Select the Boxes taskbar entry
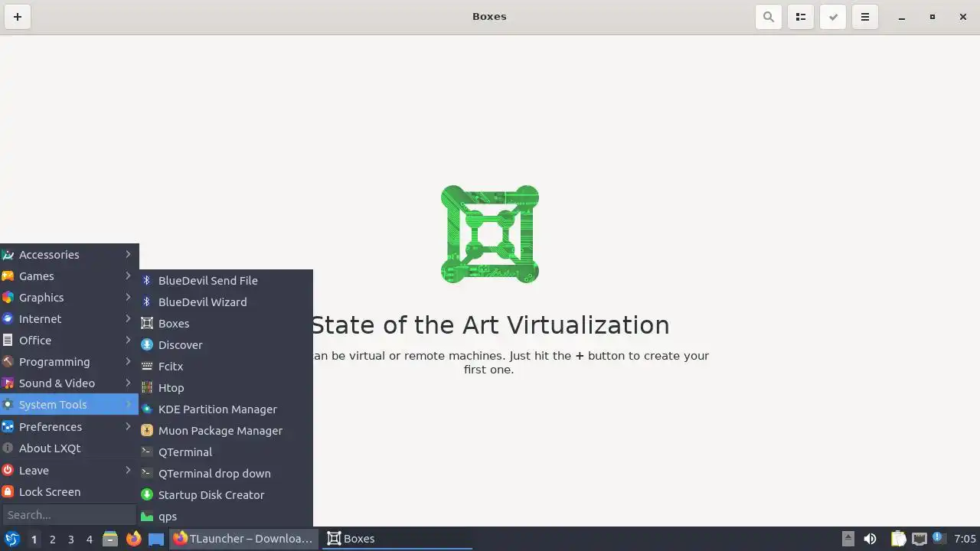This screenshot has width=980, height=551. point(397,539)
